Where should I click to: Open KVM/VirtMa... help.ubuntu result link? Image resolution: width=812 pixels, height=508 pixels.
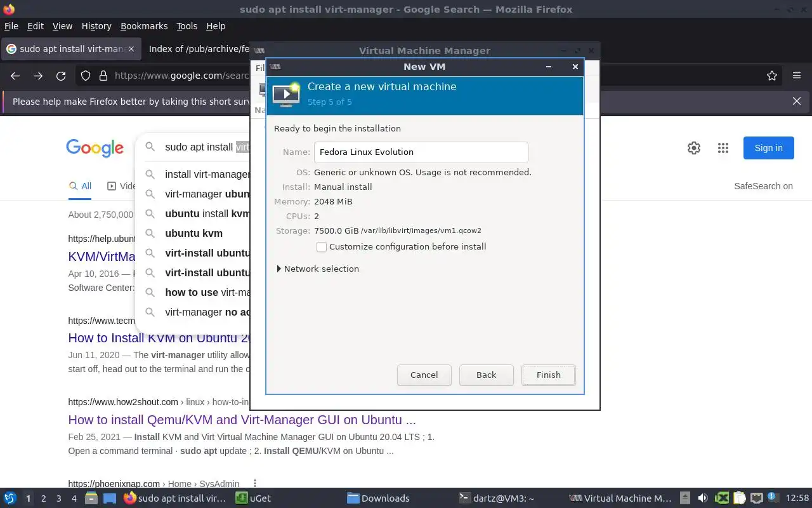point(102,257)
